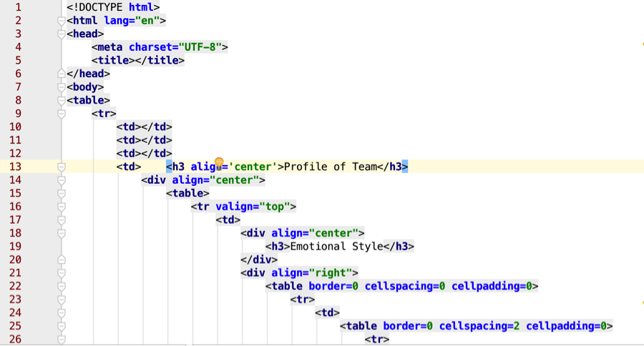Fold the centered div at line 14
Screen dimensions: 644x346
(x=62, y=180)
